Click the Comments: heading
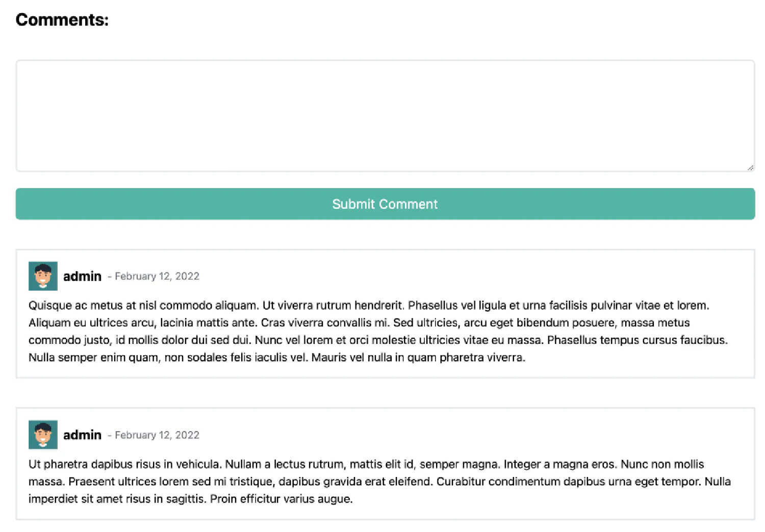 click(62, 19)
